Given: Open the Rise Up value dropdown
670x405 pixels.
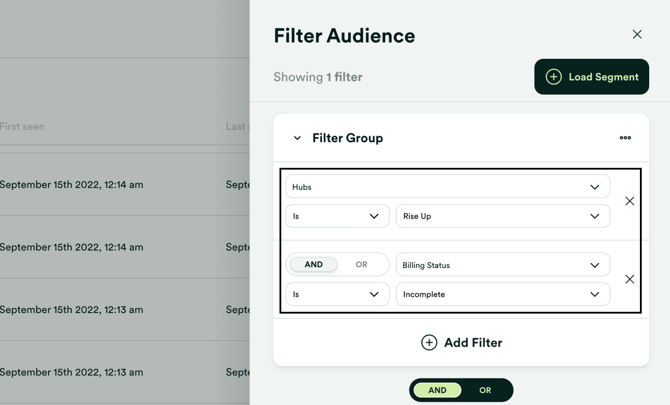Looking at the screenshot, I should [502, 216].
